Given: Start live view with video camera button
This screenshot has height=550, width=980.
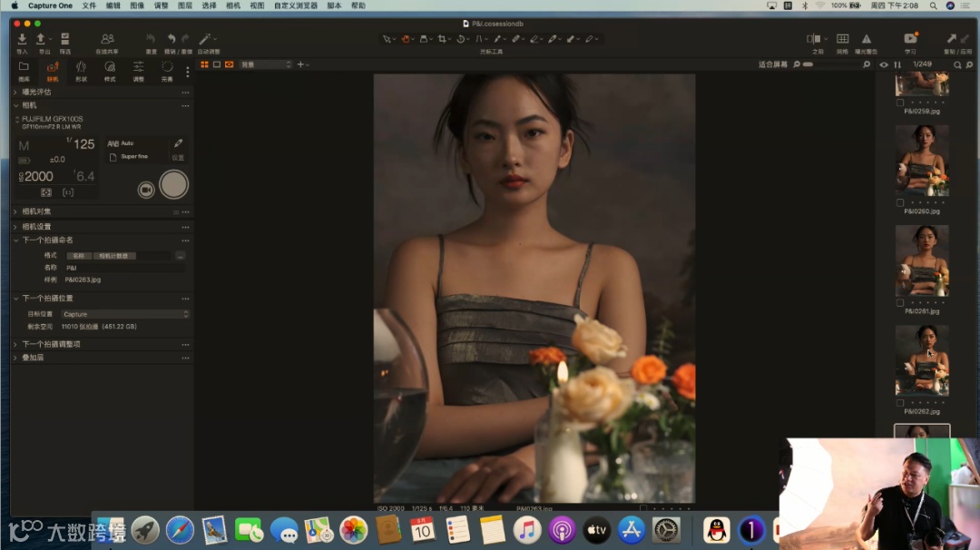Looking at the screenshot, I should pyautogui.click(x=146, y=190).
